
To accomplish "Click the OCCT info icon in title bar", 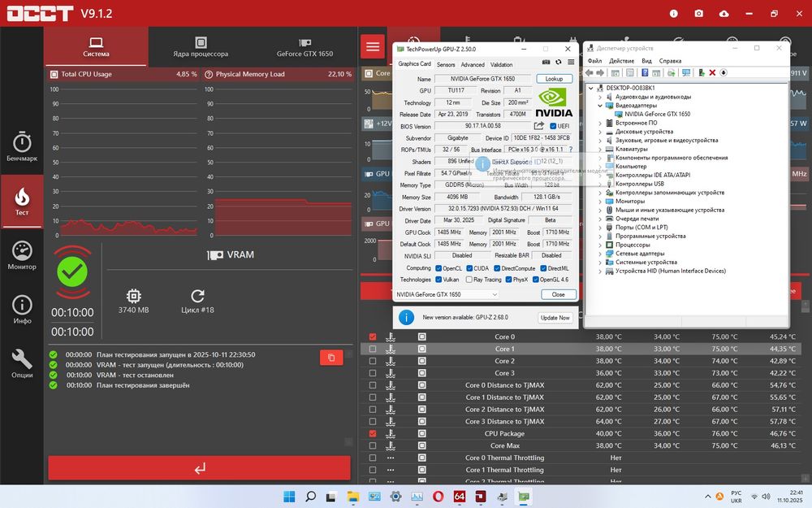I will pos(674,14).
